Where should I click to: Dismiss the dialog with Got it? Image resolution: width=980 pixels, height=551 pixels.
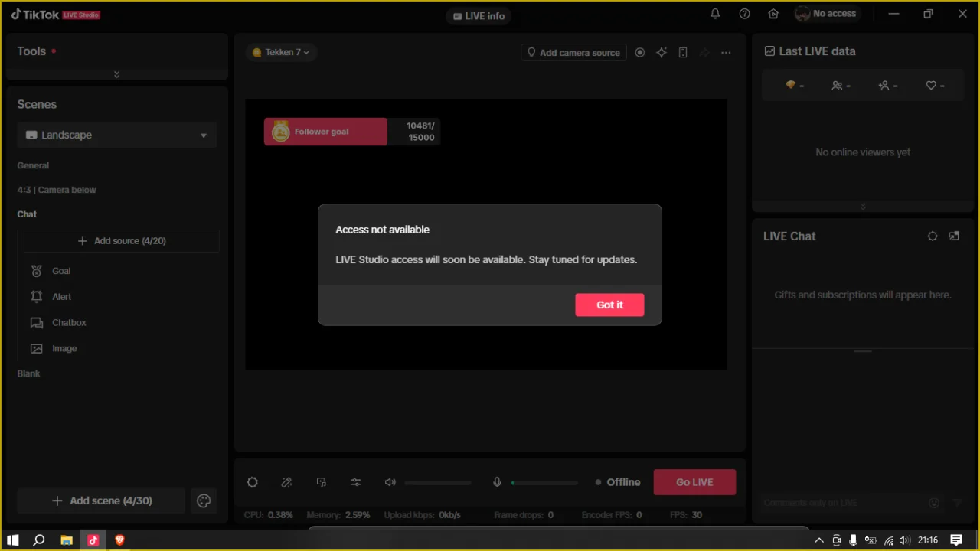(609, 305)
